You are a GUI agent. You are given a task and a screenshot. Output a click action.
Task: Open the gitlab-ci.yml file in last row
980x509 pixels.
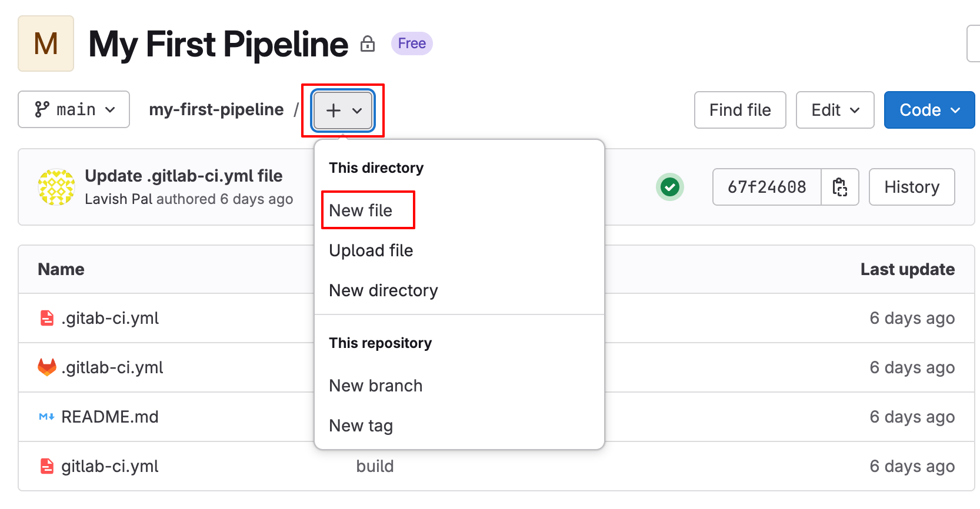pyautogui.click(x=110, y=466)
